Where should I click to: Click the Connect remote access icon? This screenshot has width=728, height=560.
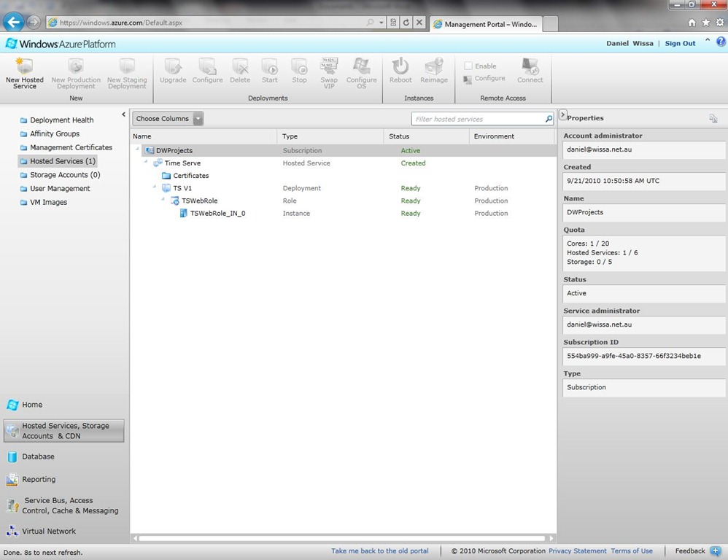click(x=530, y=67)
